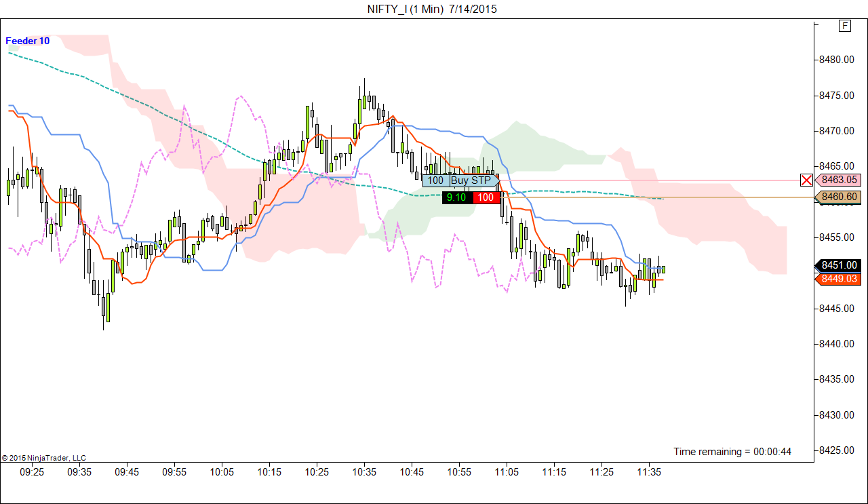The image size is (868, 504).
Task: Click the 10:35 time axis label
Action: coord(364,471)
